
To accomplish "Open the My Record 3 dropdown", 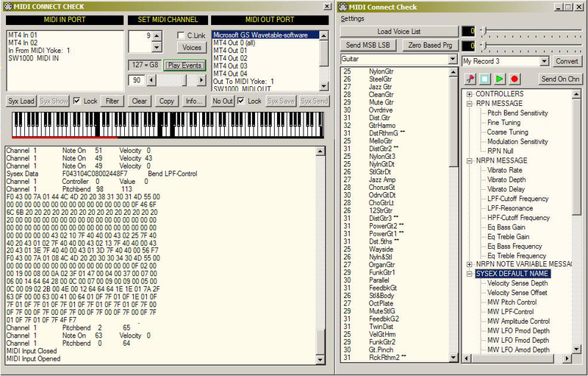I will [x=544, y=61].
